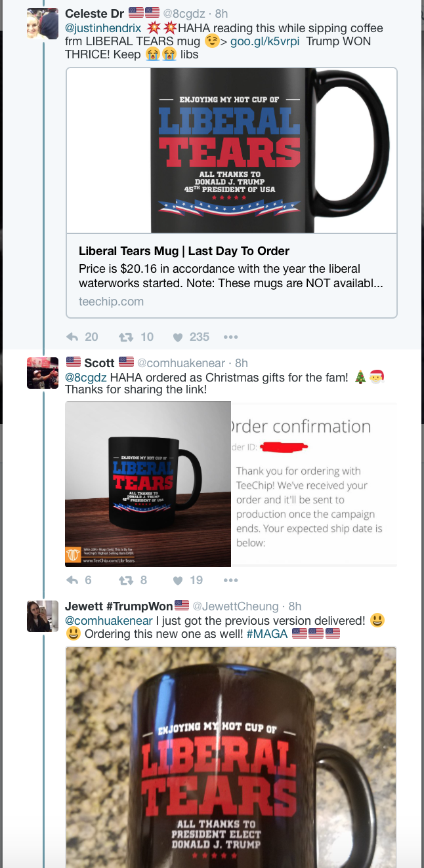Open the @justinhendrix mention
Screen dimensions: 424x868
pyautogui.click(x=103, y=28)
